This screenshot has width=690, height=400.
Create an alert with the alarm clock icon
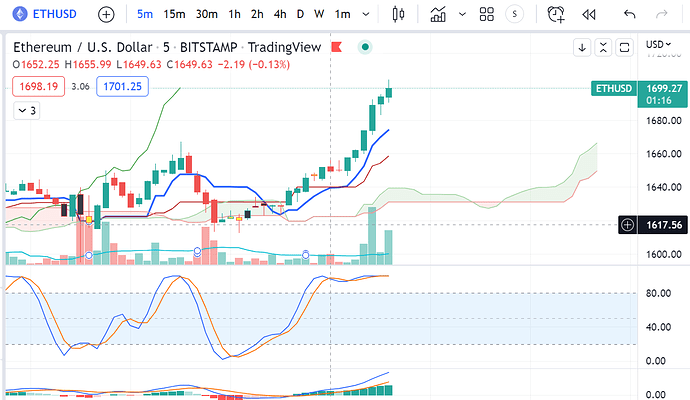click(x=556, y=14)
